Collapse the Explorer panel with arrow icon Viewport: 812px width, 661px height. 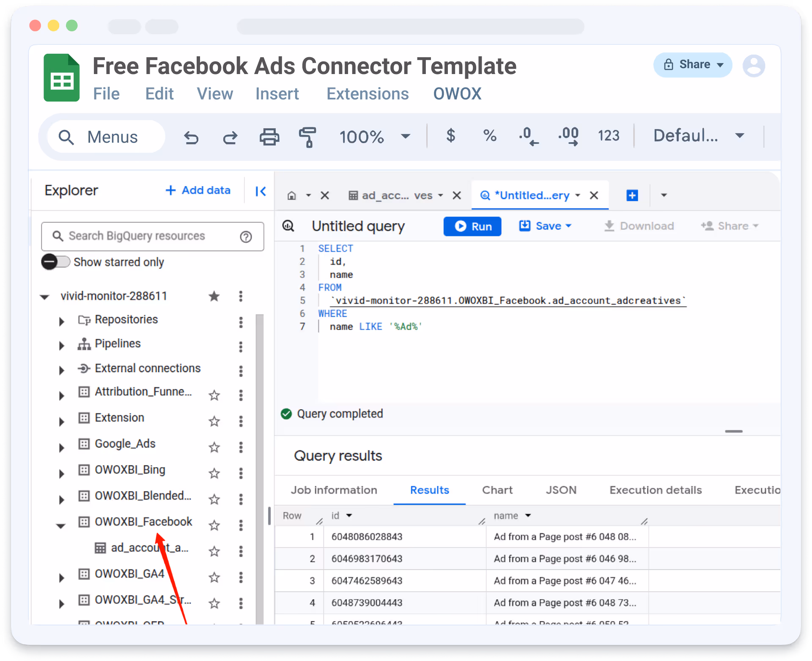pyautogui.click(x=261, y=191)
